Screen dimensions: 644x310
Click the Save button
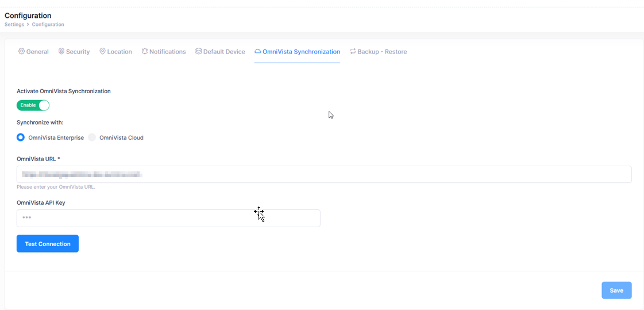click(616, 290)
